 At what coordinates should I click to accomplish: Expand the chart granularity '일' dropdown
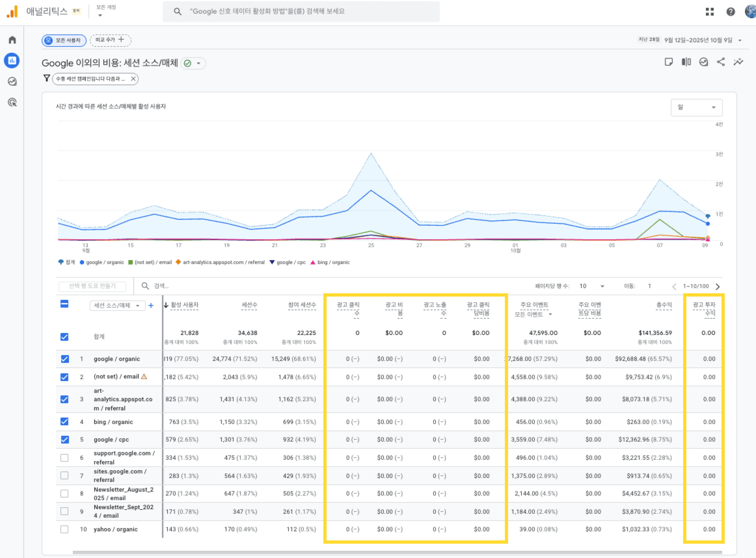click(x=696, y=107)
